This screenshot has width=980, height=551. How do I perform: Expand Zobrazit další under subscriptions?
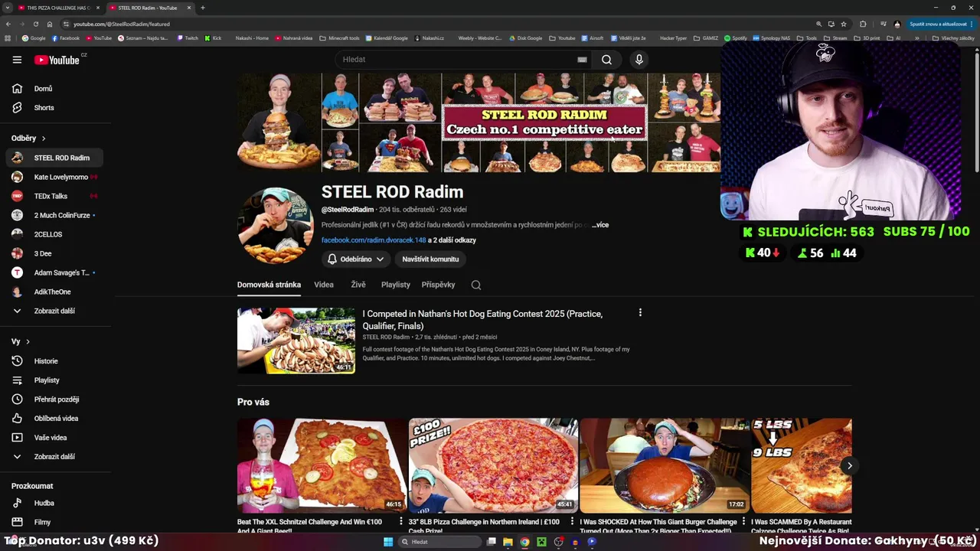tap(54, 311)
